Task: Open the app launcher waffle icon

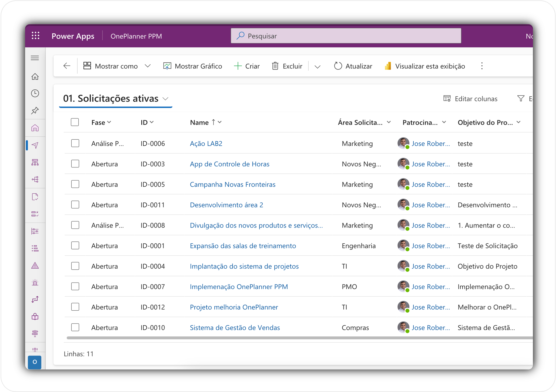Action: click(x=36, y=36)
